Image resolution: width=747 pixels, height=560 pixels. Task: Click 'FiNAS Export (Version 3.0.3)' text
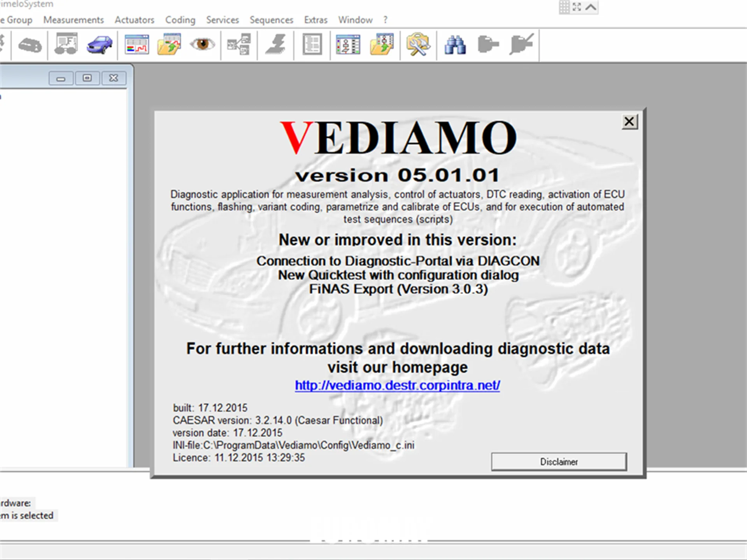398,289
